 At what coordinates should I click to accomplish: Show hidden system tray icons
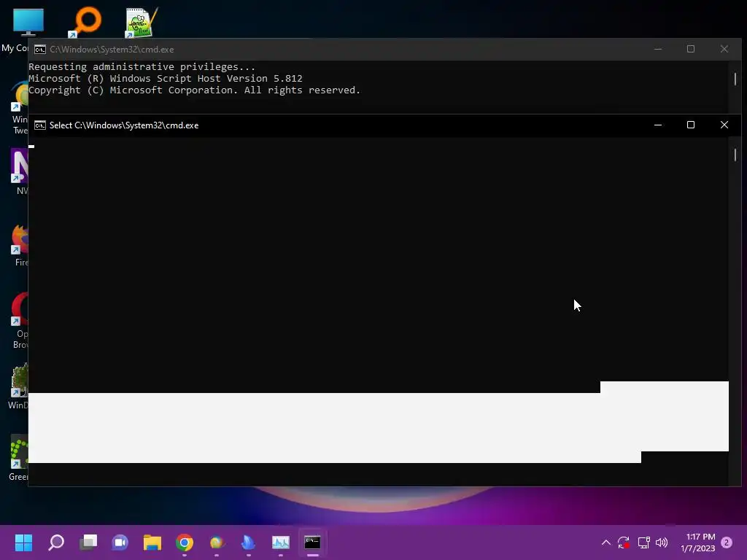point(606,542)
